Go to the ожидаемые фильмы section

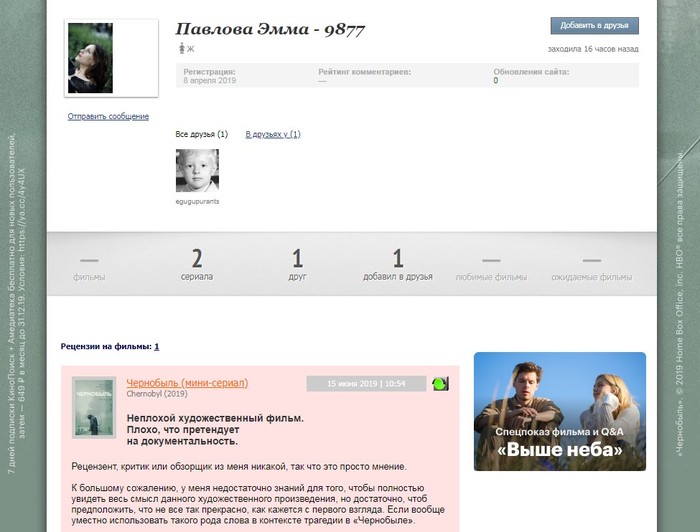pos(593,265)
